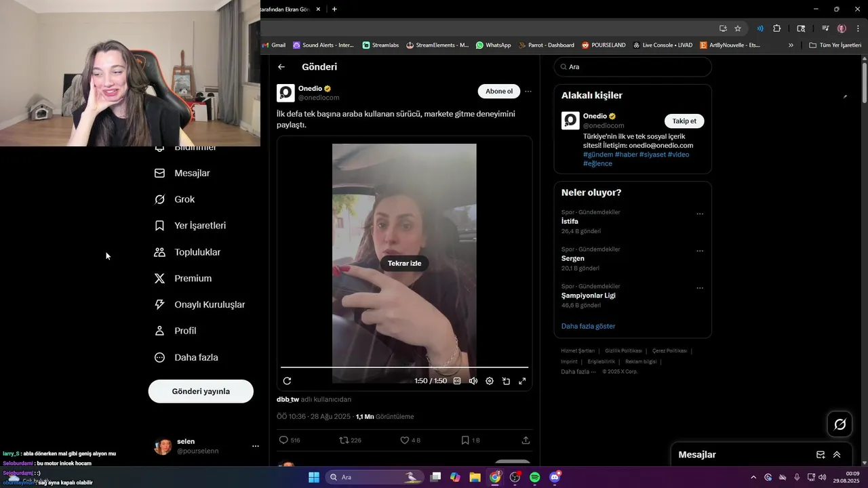
Task: Open StreamElements bookmark
Action: click(437, 45)
